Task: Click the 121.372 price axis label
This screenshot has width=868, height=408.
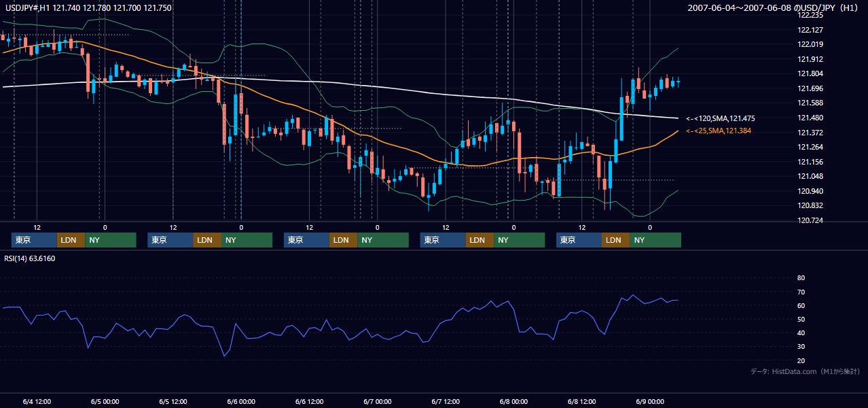Action: pyautogui.click(x=811, y=133)
